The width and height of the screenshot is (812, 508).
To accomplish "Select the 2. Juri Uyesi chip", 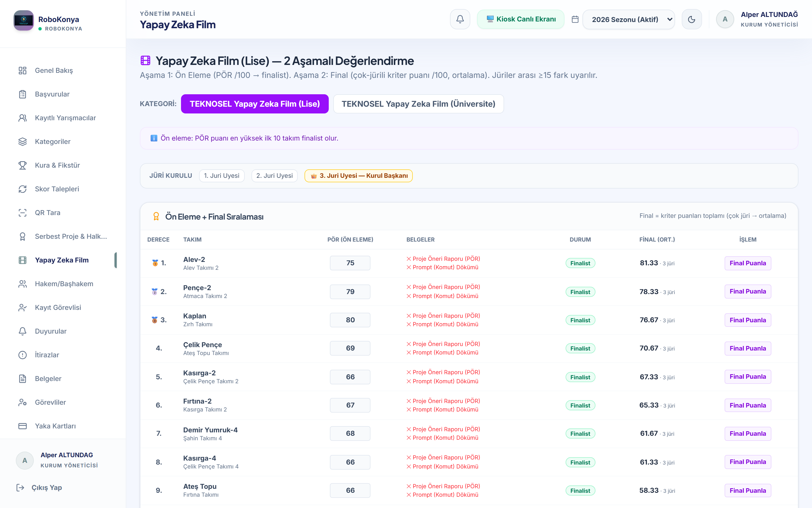I will point(274,176).
